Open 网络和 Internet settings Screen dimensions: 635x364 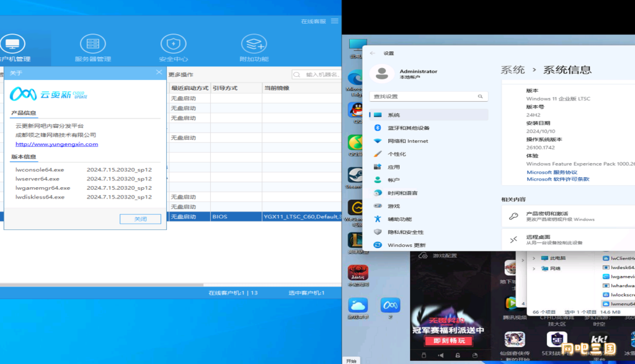coord(429,141)
